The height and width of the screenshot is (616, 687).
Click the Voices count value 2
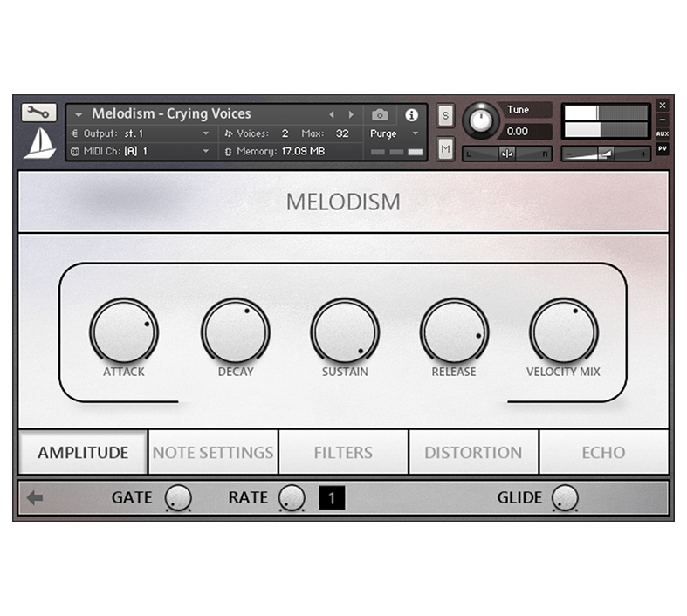[x=285, y=133]
